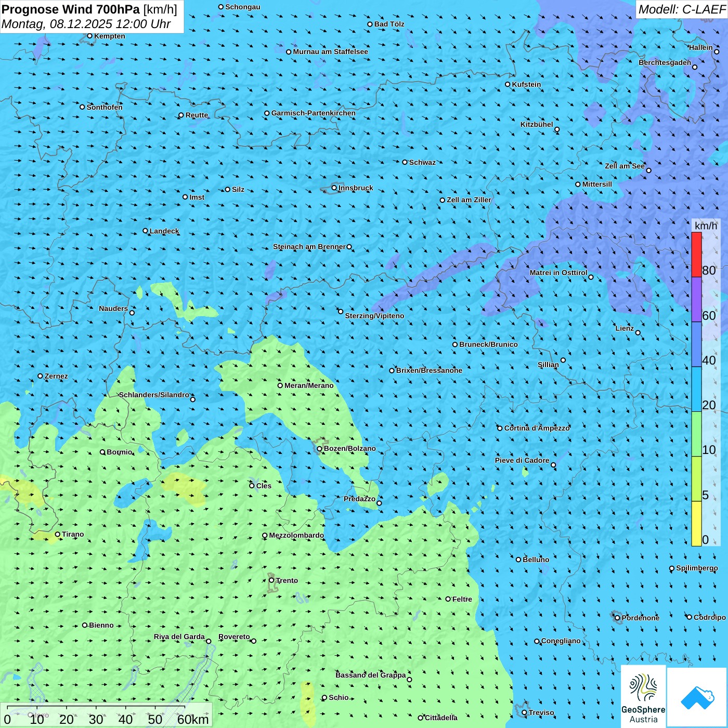Click the Schlanders/Silandro label
The height and width of the screenshot is (728, 728).
pos(154,395)
